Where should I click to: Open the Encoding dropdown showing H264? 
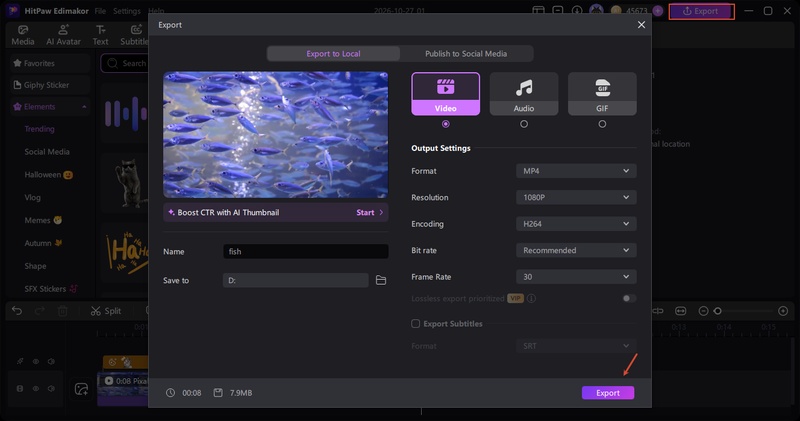point(576,224)
